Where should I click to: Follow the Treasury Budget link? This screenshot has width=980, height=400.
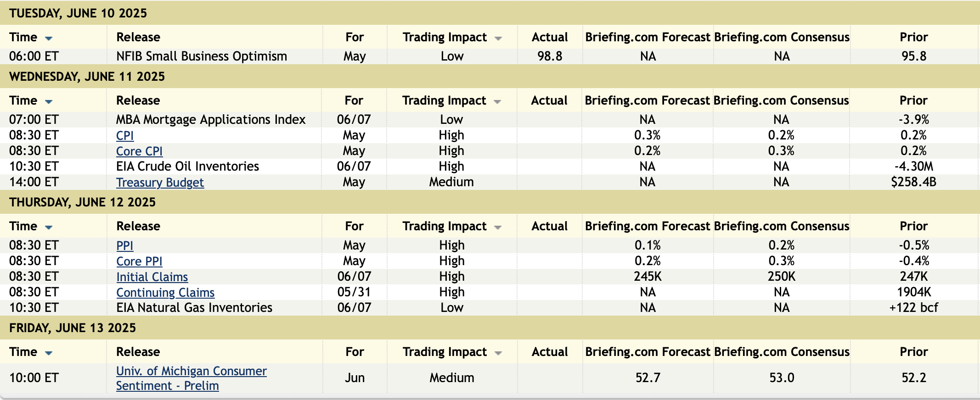[160, 183]
